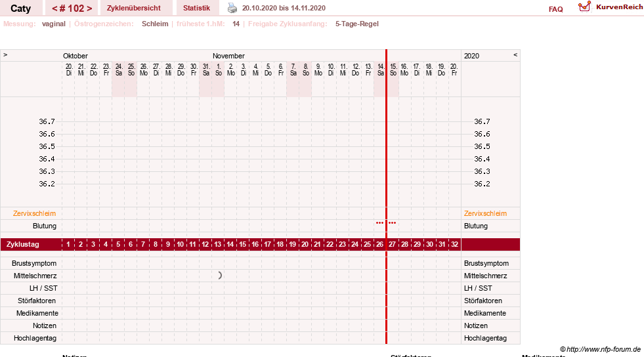
Task: Click the Mittelschmerz marker on cycle day 13
Action: pyautogui.click(x=220, y=276)
